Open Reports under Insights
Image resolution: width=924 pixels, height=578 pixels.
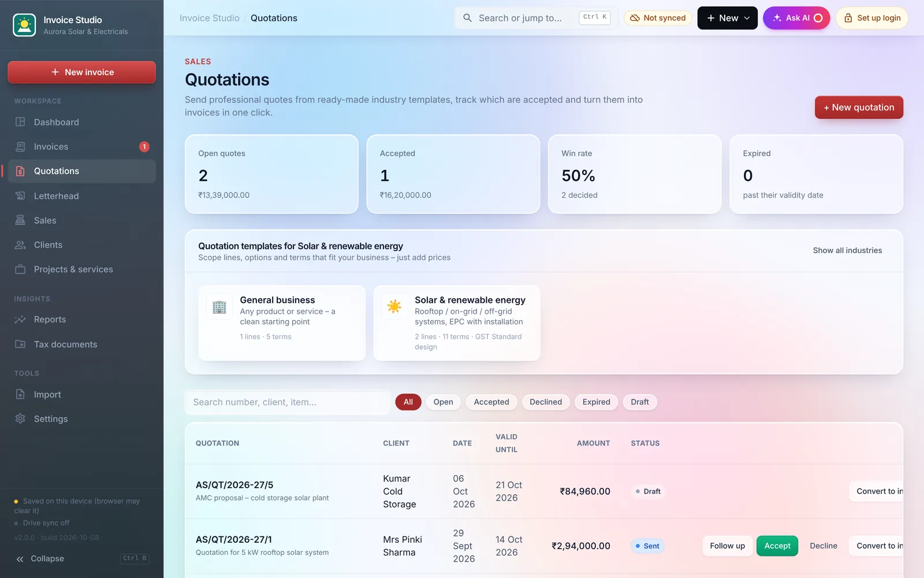pyautogui.click(x=81, y=320)
